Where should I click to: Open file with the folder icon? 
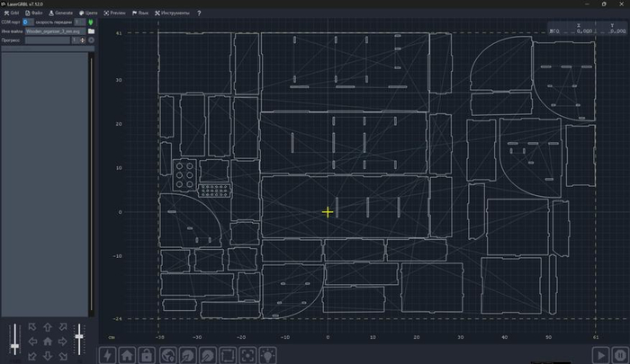coord(91,31)
